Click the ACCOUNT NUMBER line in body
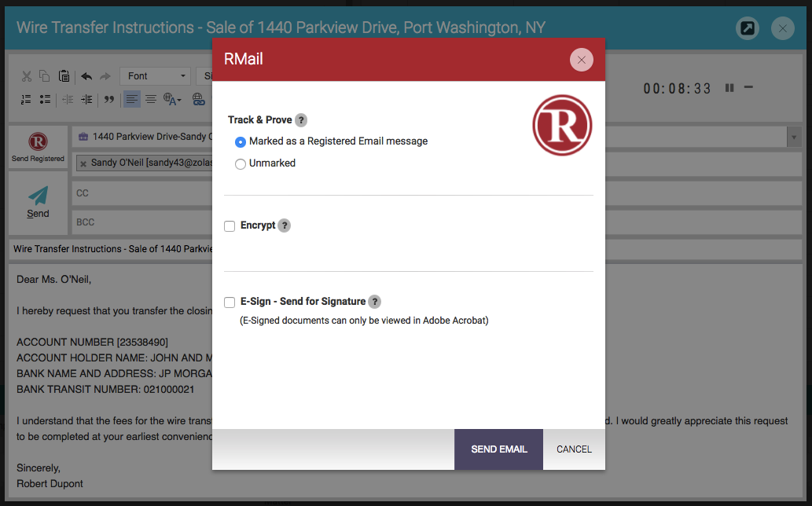The height and width of the screenshot is (506, 812). (92, 342)
